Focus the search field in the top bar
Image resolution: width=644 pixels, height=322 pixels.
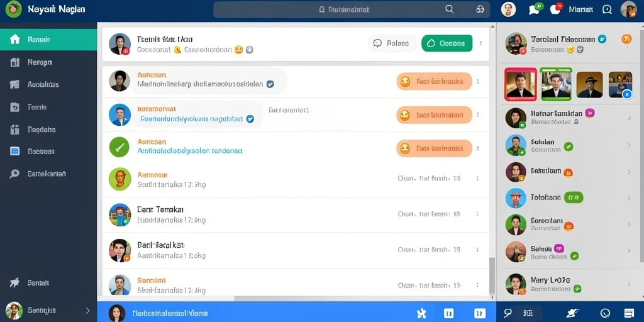tap(351, 9)
